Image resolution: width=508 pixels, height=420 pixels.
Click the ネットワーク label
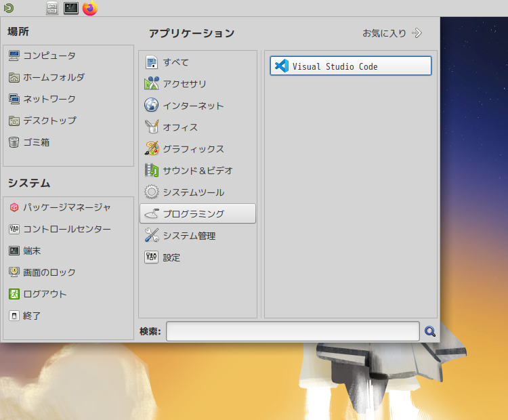coord(49,99)
